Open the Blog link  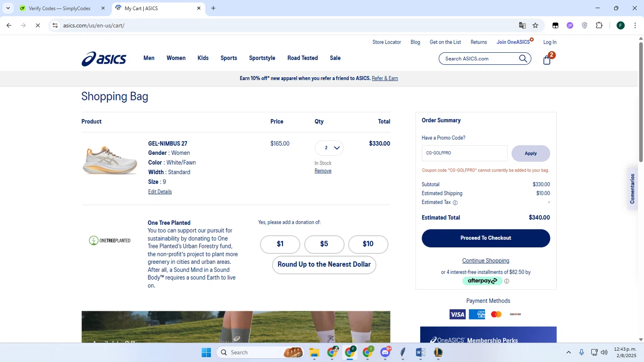[x=415, y=42]
